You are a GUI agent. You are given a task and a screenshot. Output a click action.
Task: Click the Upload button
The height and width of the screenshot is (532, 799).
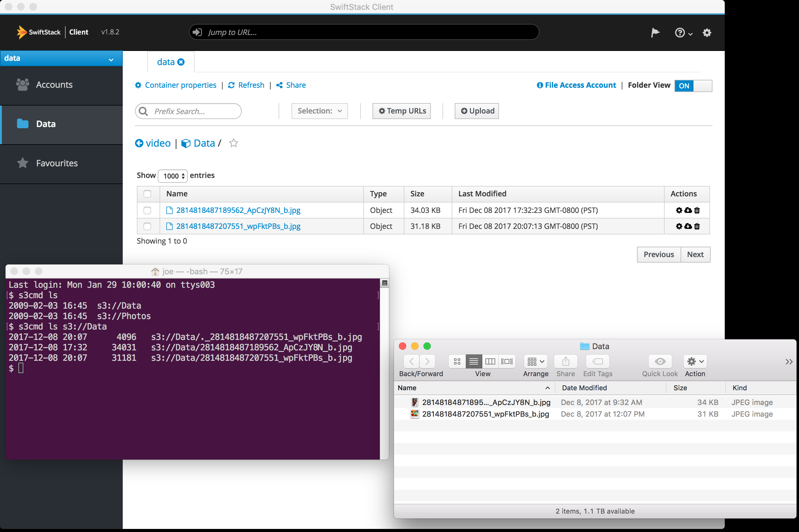pyautogui.click(x=477, y=111)
